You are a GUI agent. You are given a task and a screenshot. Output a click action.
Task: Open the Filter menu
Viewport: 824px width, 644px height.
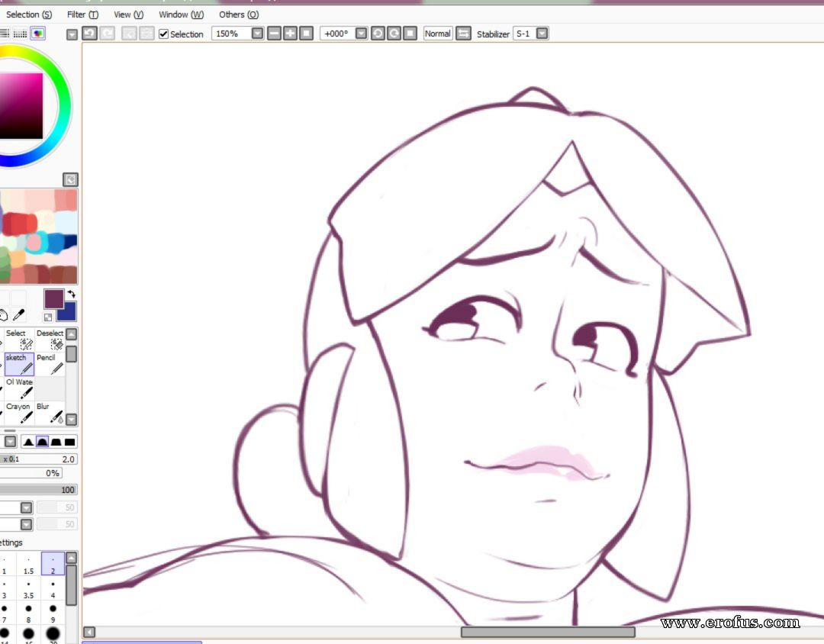[82, 14]
